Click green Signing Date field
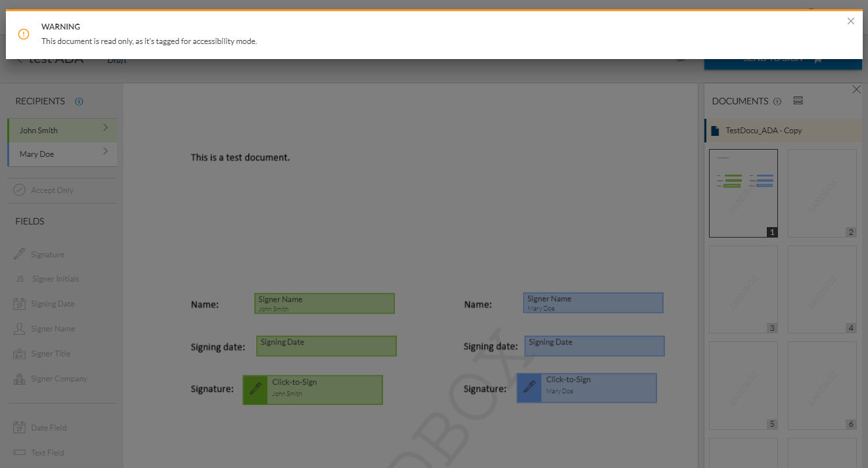 point(327,346)
